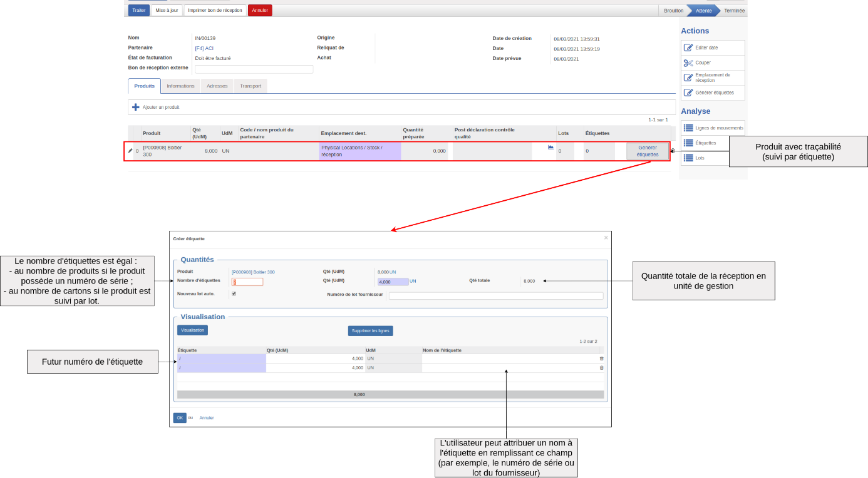This screenshot has height=478, width=868.
Task: Click the Générer étiquettes action icon in sidebar
Action: [x=688, y=93]
